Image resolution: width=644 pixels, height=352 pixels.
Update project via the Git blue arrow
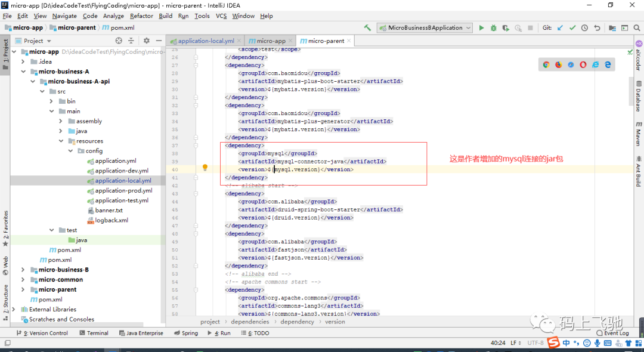click(x=560, y=28)
